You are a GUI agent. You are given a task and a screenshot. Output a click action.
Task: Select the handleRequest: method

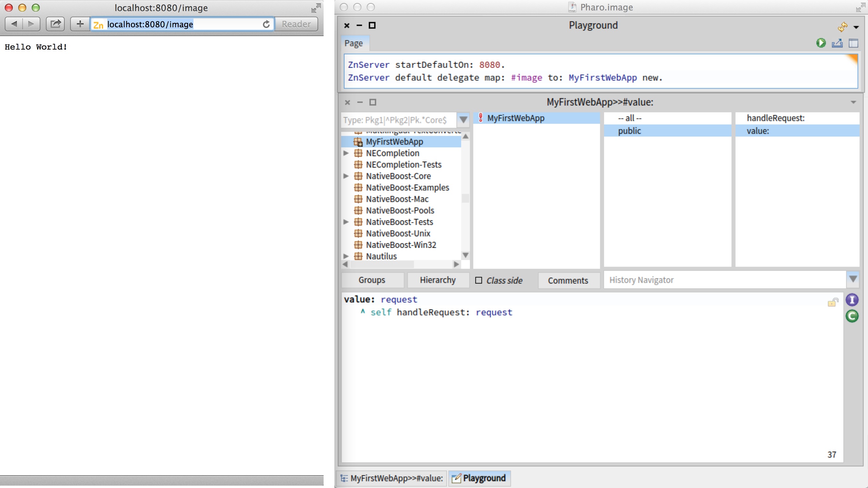coord(775,118)
